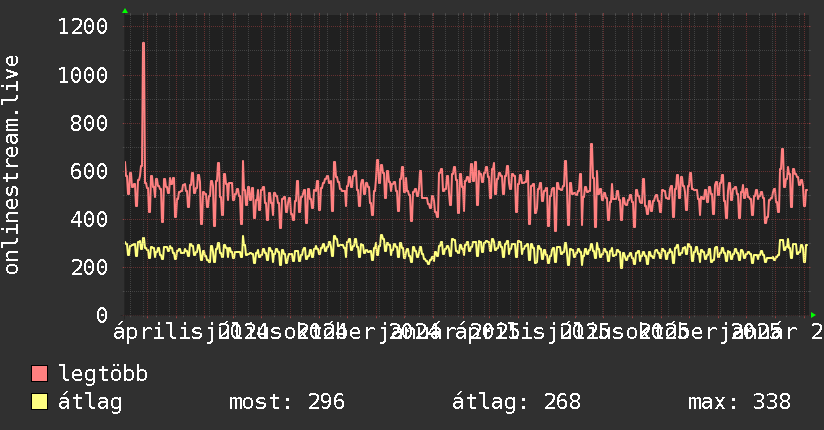Click the yellow átlag legend swatch
The height and width of the screenshot is (430, 824).
coord(39,402)
